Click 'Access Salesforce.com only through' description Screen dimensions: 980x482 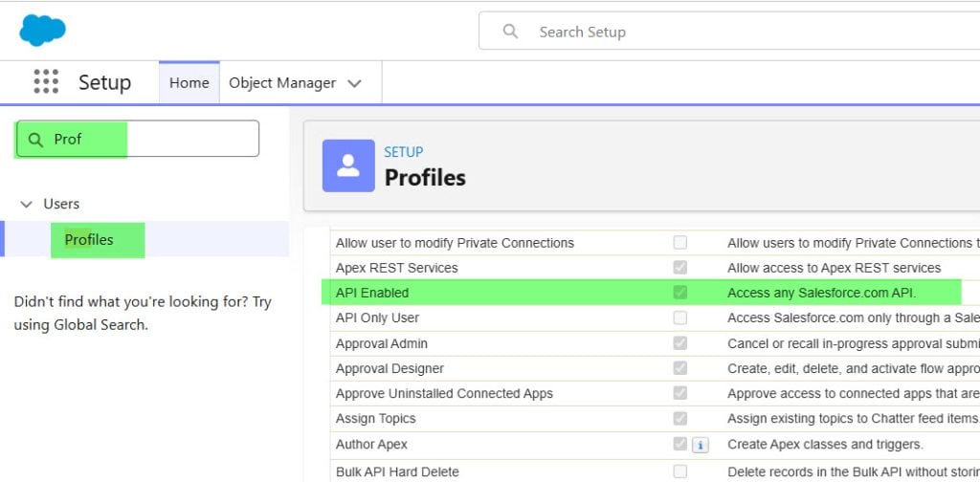pos(854,318)
